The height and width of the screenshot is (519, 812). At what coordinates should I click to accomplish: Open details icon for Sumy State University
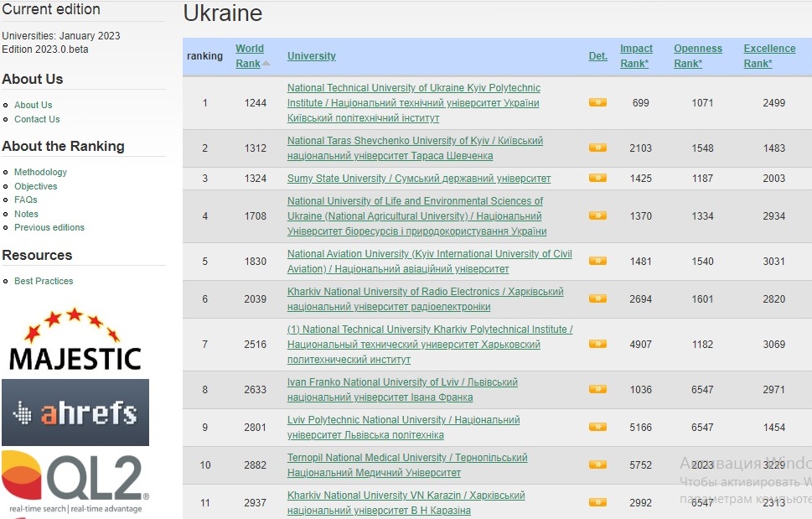pyautogui.click(x=597, y=178)
